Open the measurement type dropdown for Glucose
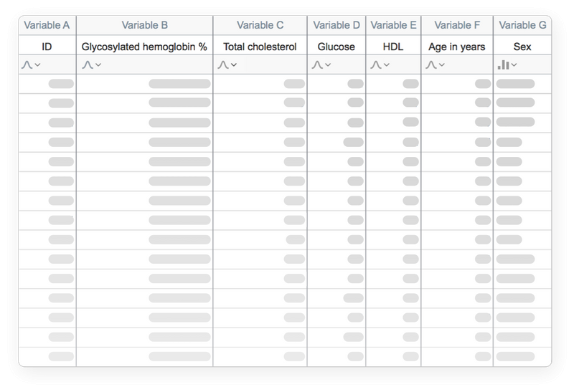The height and width of the screenshot is (392, 574). pos(328,65)
